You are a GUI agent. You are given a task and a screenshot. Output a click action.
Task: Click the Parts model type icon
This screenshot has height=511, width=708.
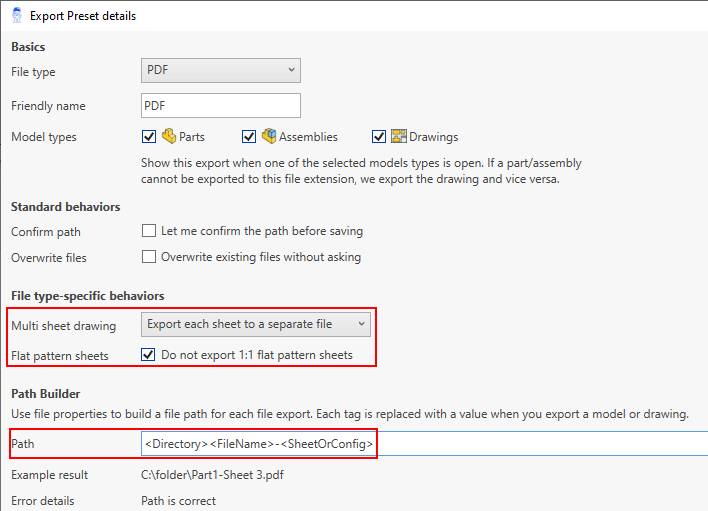(x=169, y=136)
